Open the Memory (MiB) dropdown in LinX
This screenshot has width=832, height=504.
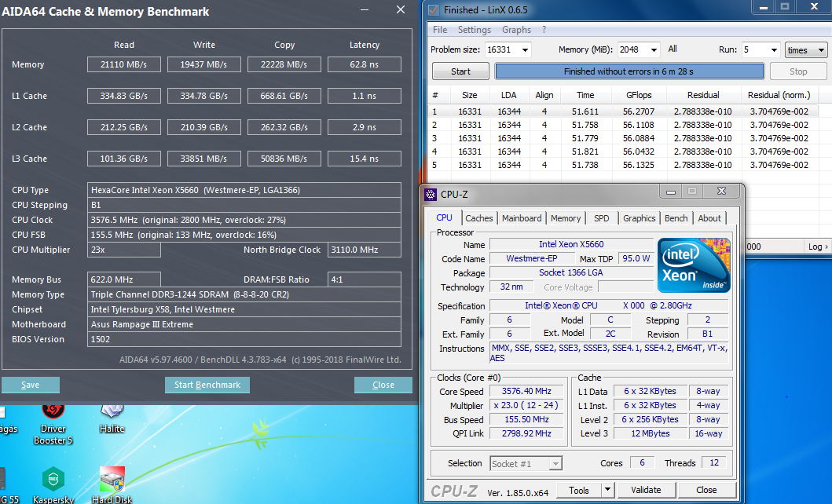tap(654, 49)
